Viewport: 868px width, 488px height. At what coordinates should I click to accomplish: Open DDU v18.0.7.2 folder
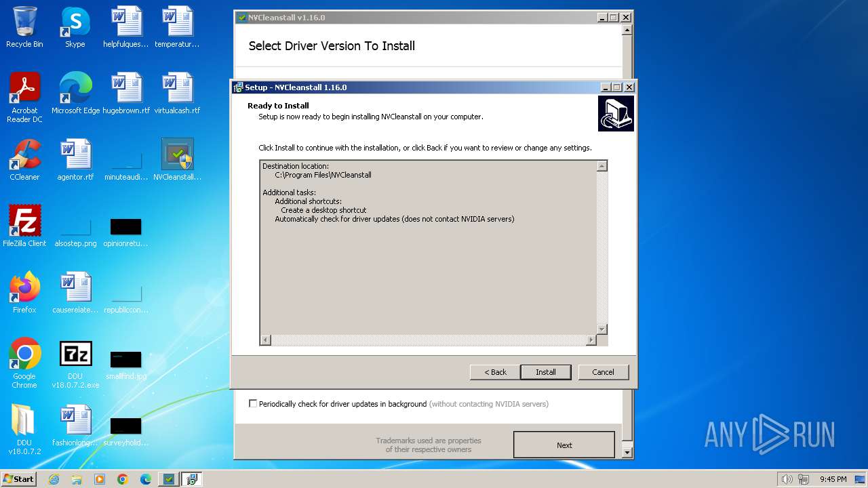(24, 430)
